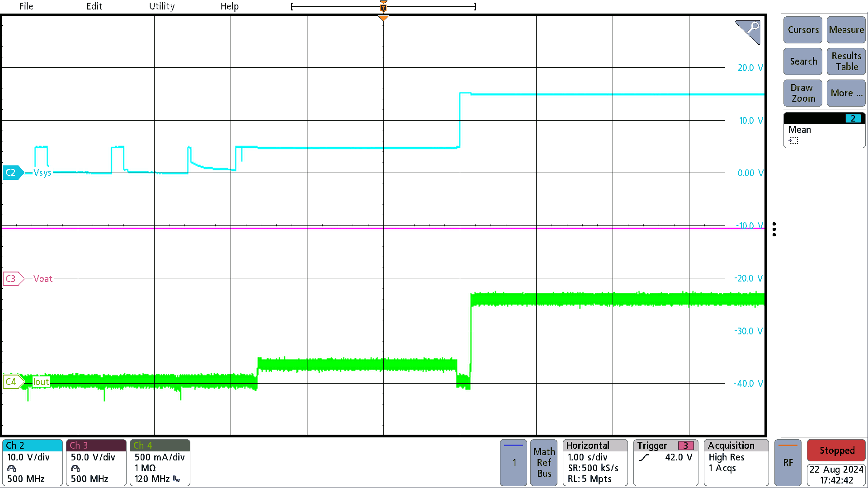Open the Search panel button

tap(803, 61)
